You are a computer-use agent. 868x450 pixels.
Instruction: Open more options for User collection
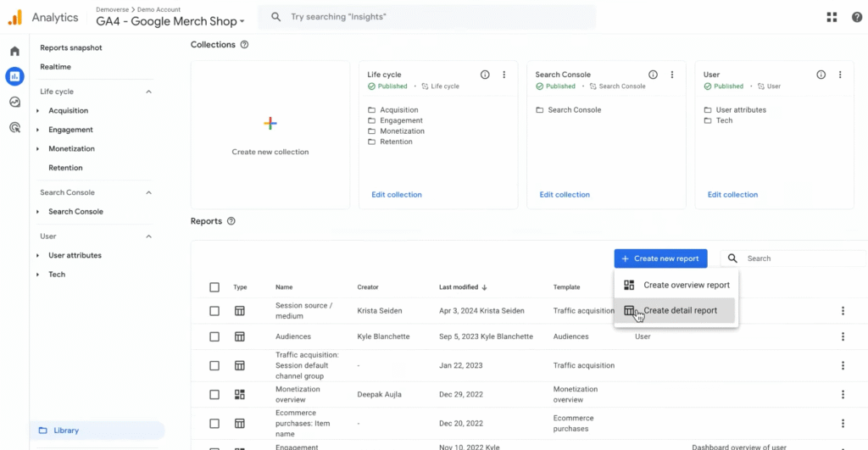tap(840, 75)
